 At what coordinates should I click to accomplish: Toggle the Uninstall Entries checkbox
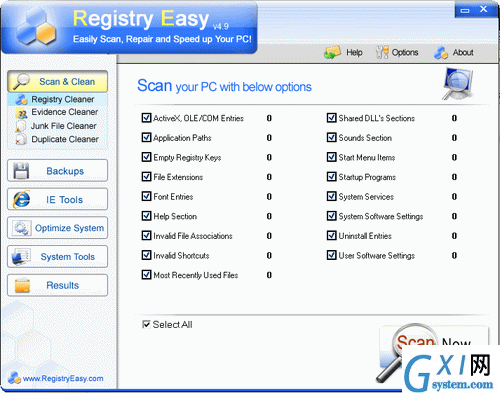[331, 236]
